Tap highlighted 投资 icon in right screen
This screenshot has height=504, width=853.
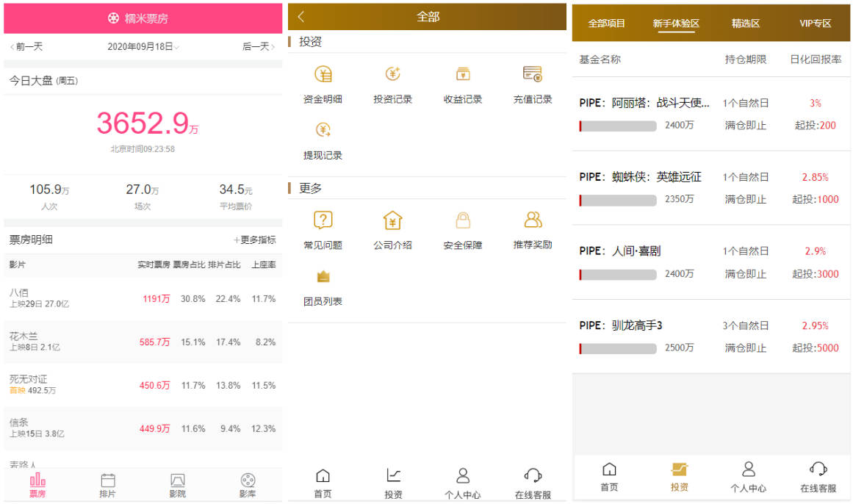click(680, 469)
